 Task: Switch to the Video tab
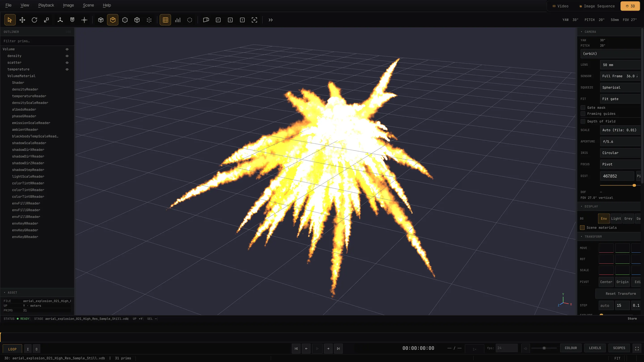tap(561, 6)
